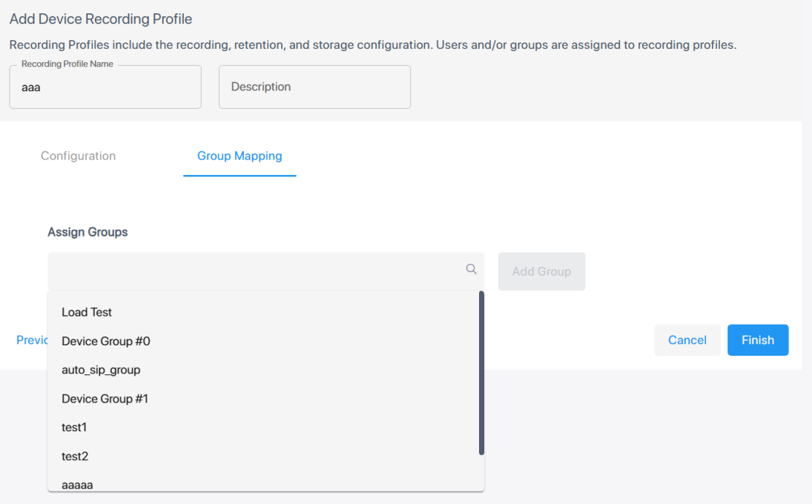812x504 pixels.
Task: Choose the test2 group entry
Action: (75, 456)
